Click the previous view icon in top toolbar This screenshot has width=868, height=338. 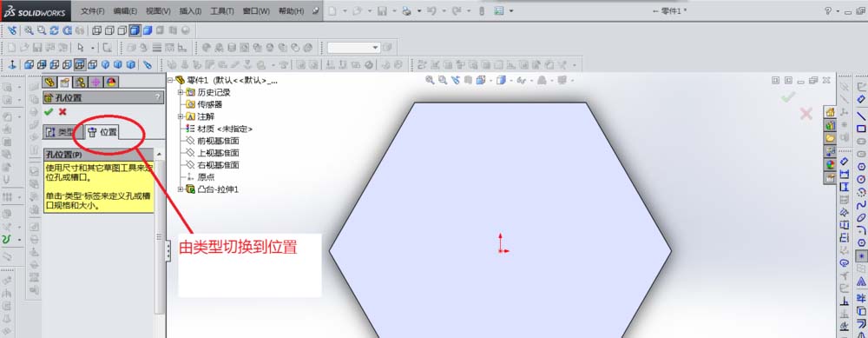12,30
